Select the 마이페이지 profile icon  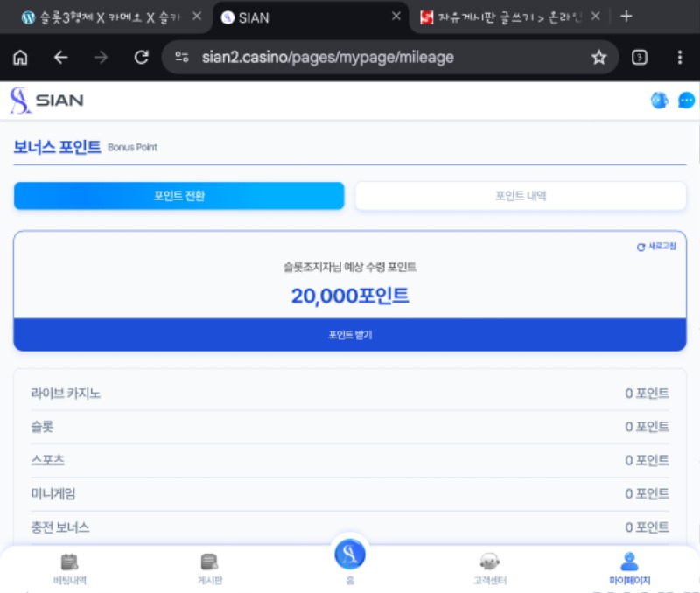631,567
